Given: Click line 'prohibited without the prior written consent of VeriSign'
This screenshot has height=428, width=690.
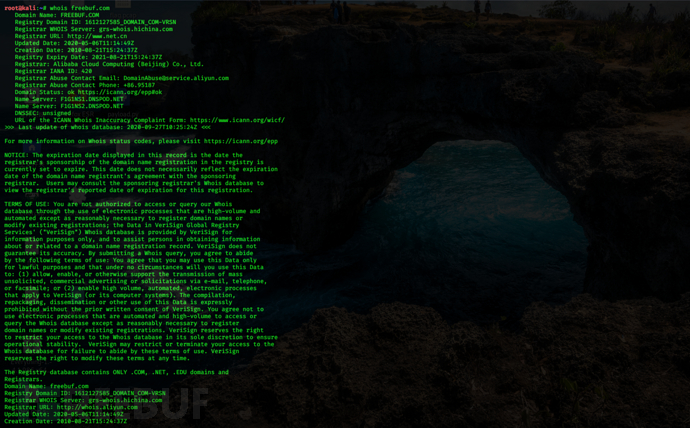Looking at the screenshot, I should (x=134, y=309).
